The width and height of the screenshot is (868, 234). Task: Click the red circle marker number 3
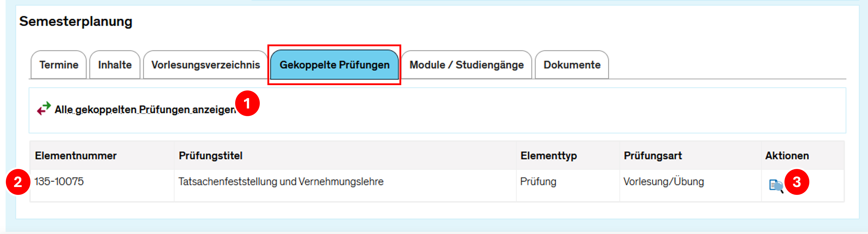click(x=797, y=182)
